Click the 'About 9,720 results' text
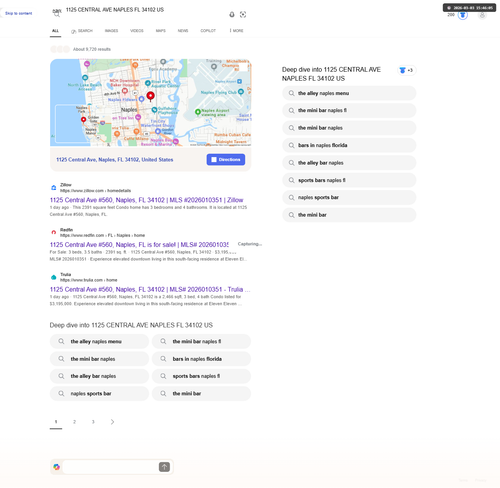 click(x=92, y=49)
